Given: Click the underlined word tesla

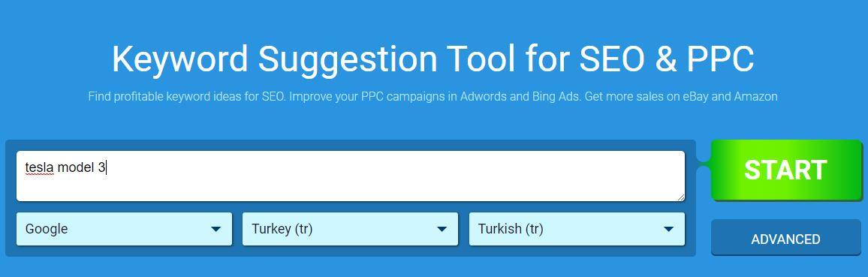Looking at the screenshot, I should pyautogui.click(x=39, y=167).
